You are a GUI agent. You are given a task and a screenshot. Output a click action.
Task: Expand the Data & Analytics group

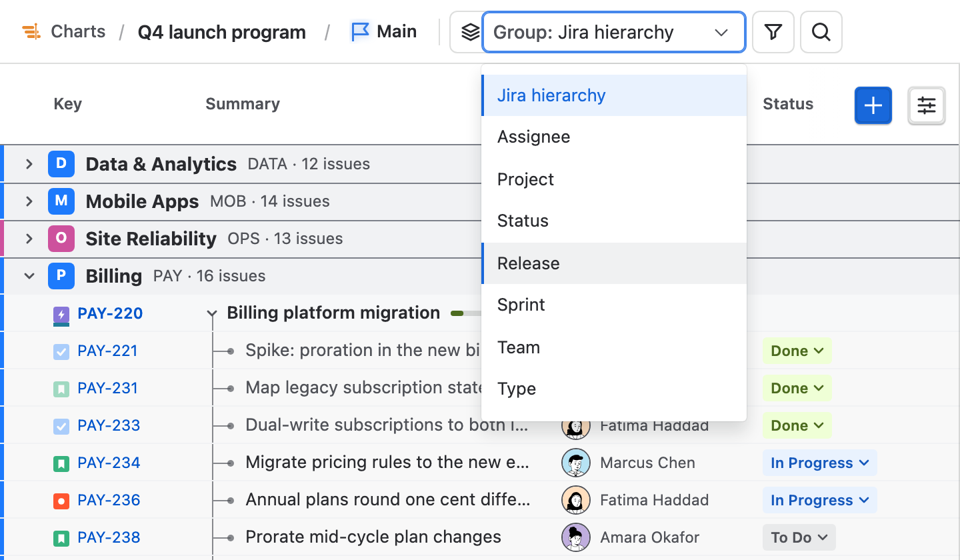[x=29, y=164]
